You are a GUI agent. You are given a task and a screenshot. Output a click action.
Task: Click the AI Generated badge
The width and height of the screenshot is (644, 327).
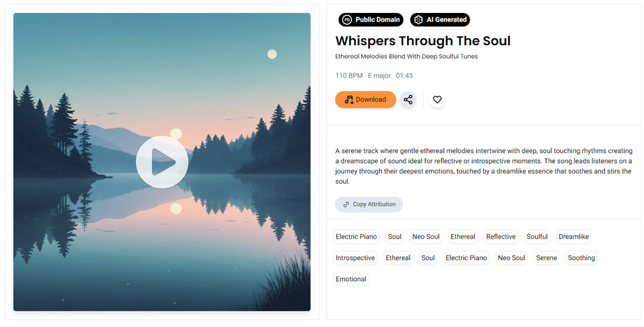[x=440, y=20]
